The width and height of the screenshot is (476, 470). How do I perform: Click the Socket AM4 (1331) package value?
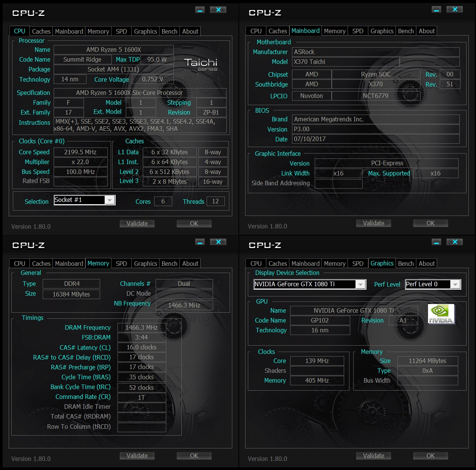pos(114,69)
